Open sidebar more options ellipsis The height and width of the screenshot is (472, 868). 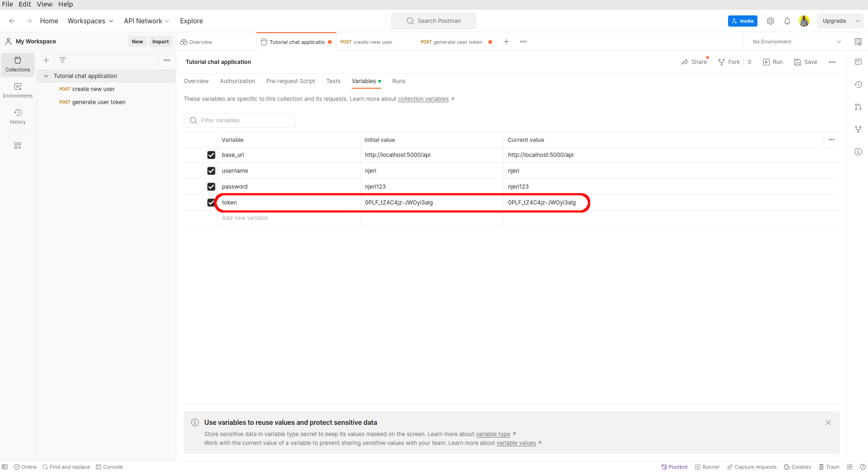pos(167,60)
